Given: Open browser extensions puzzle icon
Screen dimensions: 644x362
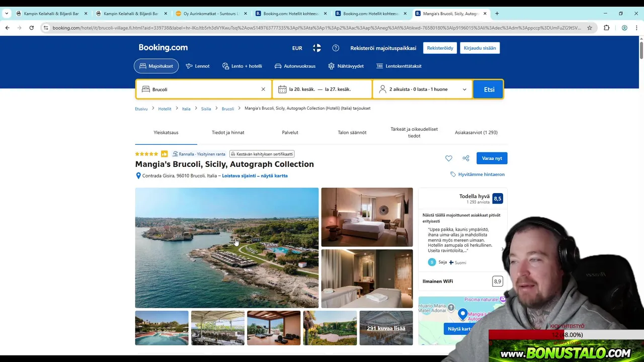Looking at the screenshot, I should pyautogui.click(x=606, y=28).
